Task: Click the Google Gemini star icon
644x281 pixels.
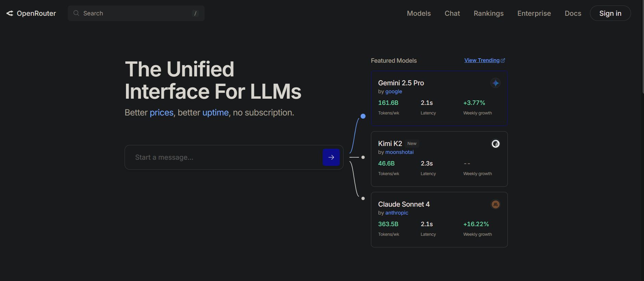Action: tap(495, 83)
